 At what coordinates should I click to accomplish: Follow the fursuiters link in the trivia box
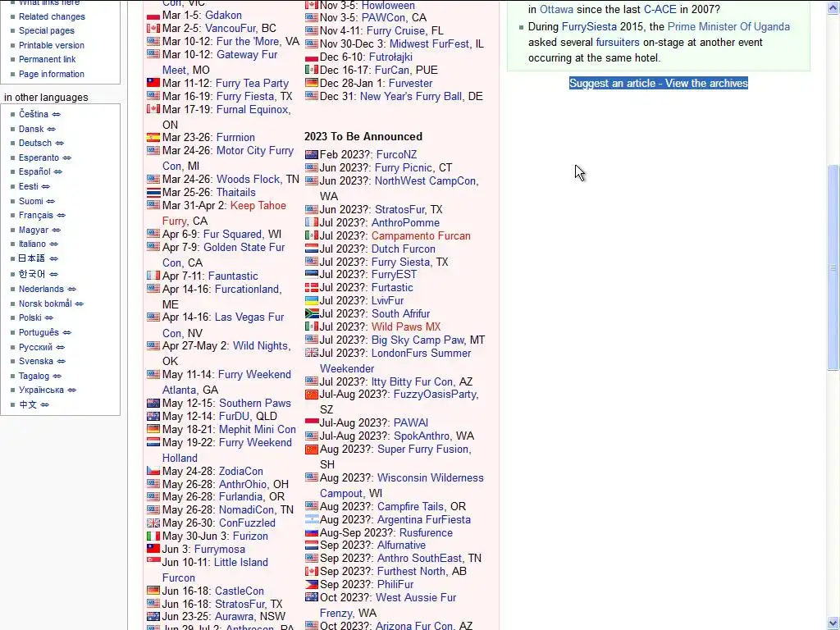(x=618, y=43)
